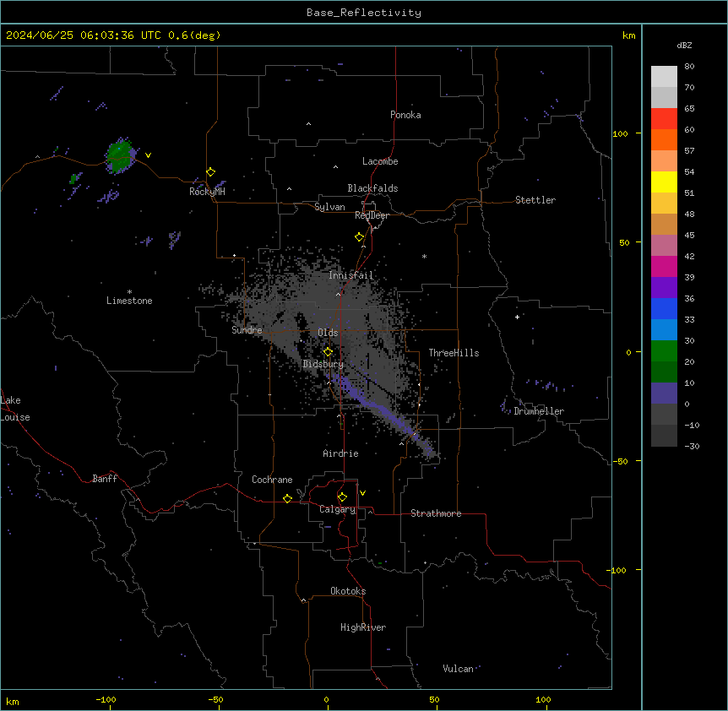Select the yellow diamond marker south of RedDeer
This screenshot has width=728, height=711.
click(360, 237)
